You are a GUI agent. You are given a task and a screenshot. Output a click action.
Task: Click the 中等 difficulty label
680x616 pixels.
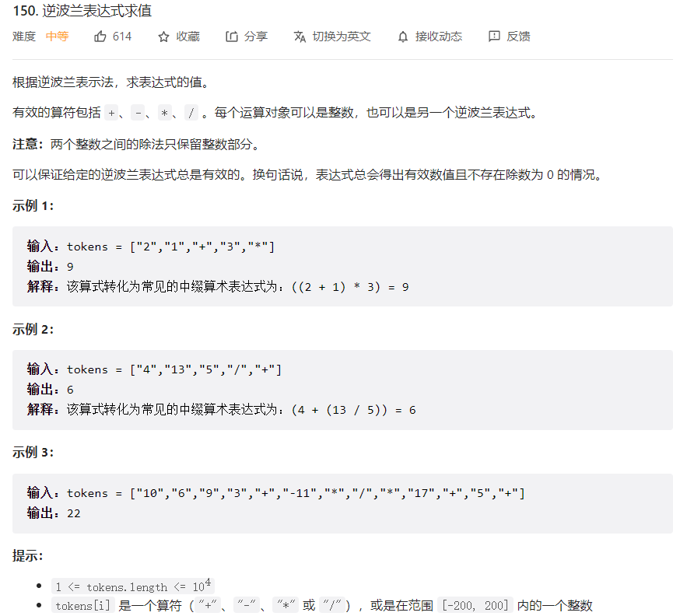(x=58, y=37)
